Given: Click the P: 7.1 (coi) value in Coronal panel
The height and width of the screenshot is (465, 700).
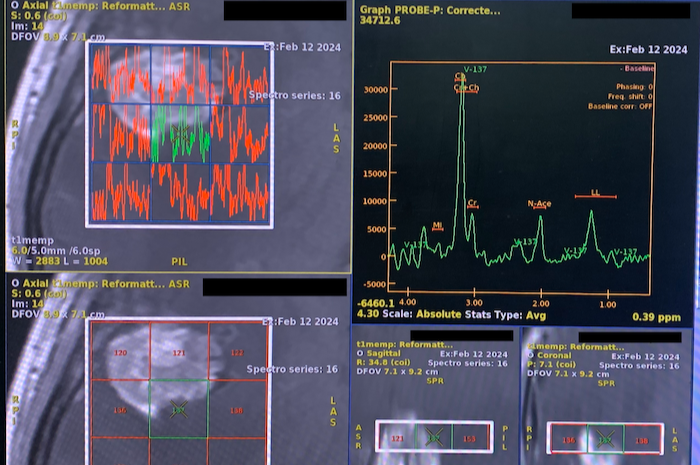Looking at the screenshot, I should (x=551, y=364).
